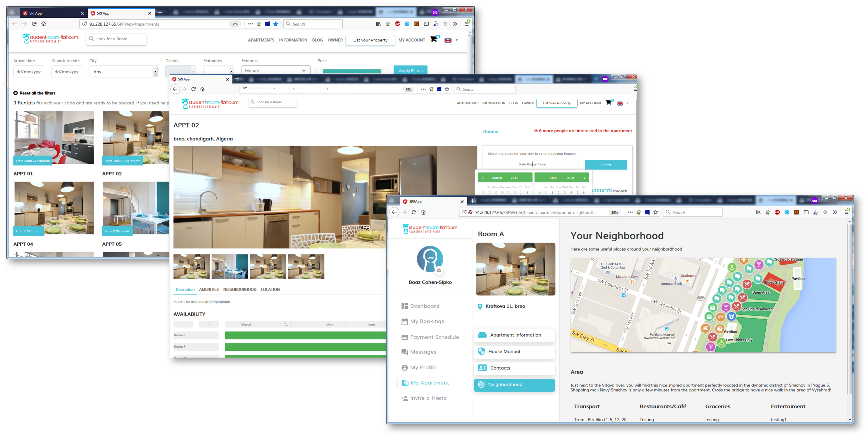Click the Arrival date input field
Image resolution: width=868 pixels, height=438 pixels.
[x=29, y=71]
